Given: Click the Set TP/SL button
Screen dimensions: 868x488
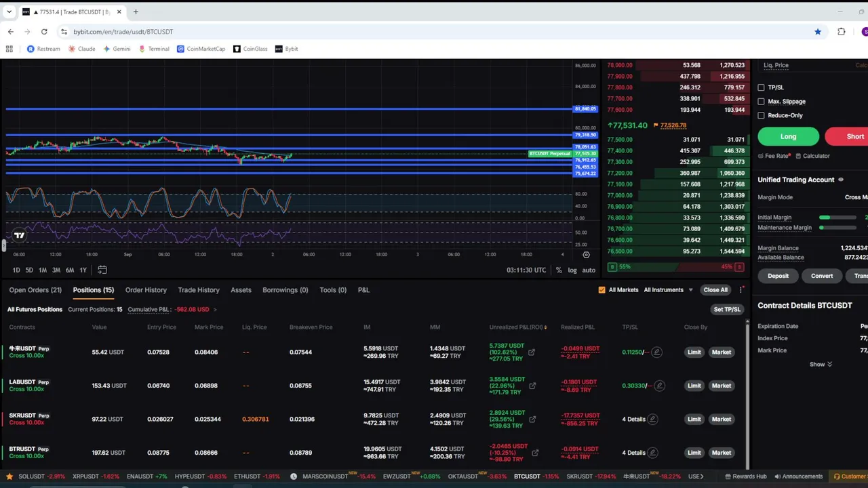Looking at the screenshot, I should pos(727,310).
